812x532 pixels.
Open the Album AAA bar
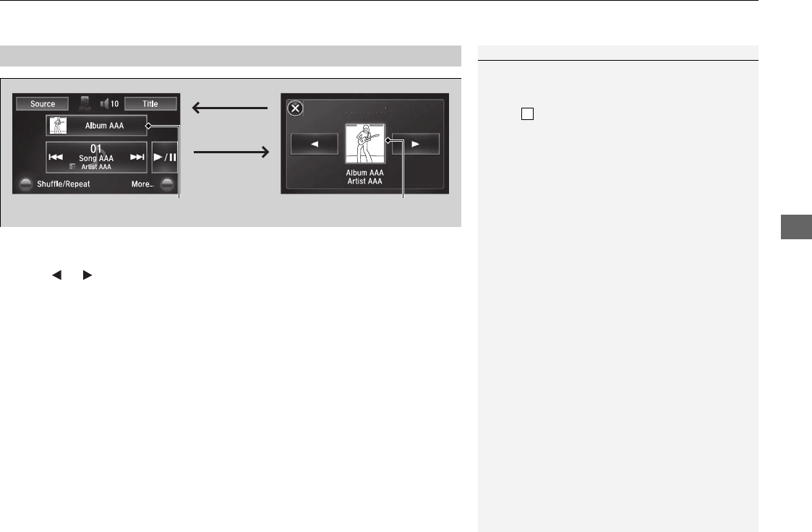point(96,125)
